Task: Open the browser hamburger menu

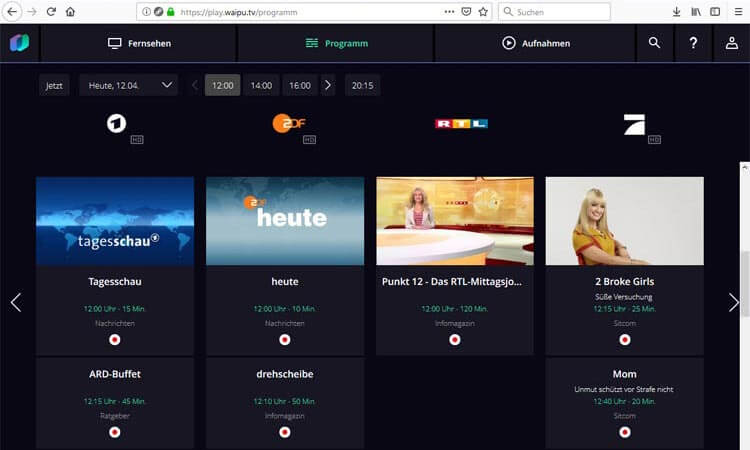Action: pos(739,12)
